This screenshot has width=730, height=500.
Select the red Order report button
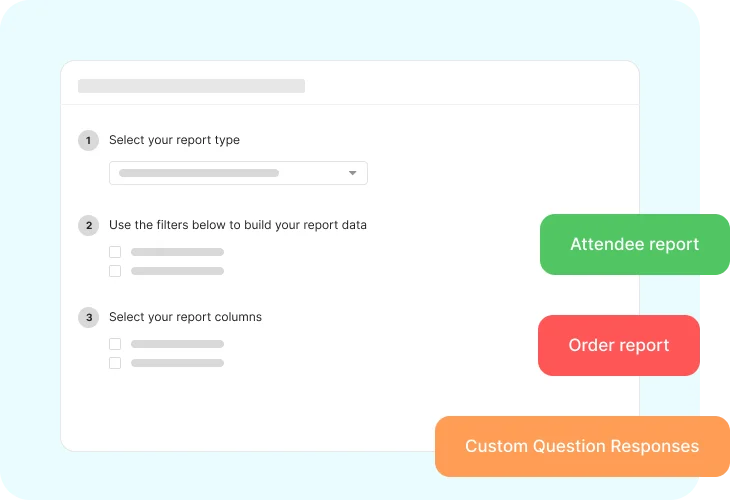coord(619,345)
